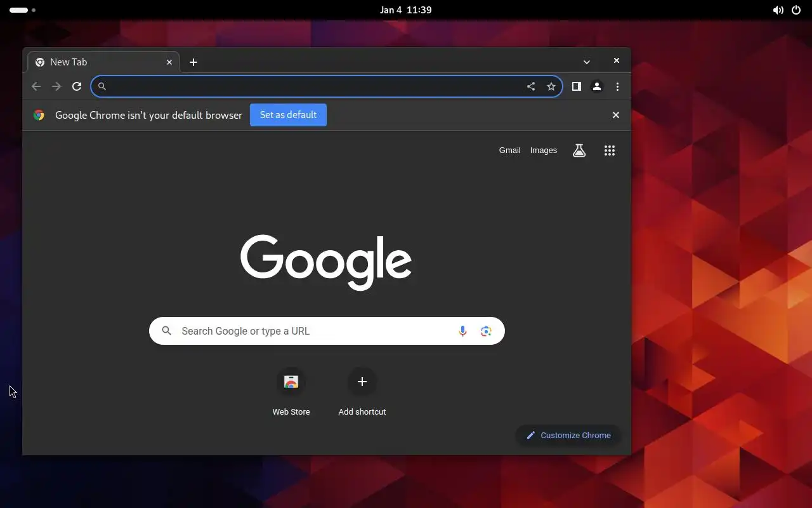Open the system volume indicator
Viewport: 812px width, 508px height.
pyautogui.click(x=778, y=10)
